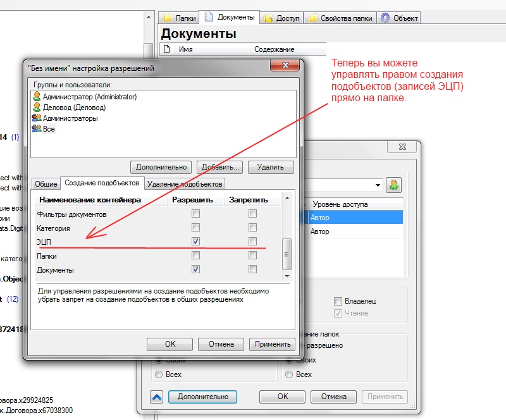506x420 pixels.
Task: Confirm permissions dialog with OK
Action: pos(170,344)
